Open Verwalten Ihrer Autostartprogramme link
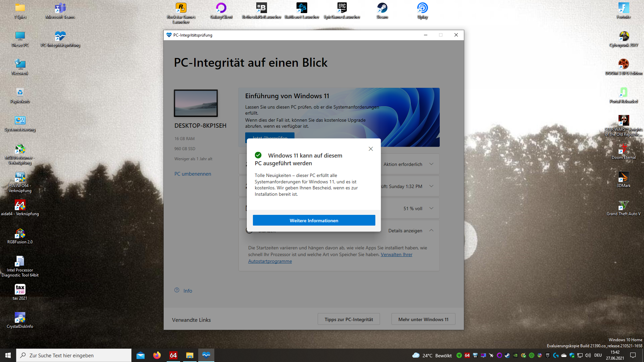644x362 pixels. pyautogui.click(x=396, y=255)
